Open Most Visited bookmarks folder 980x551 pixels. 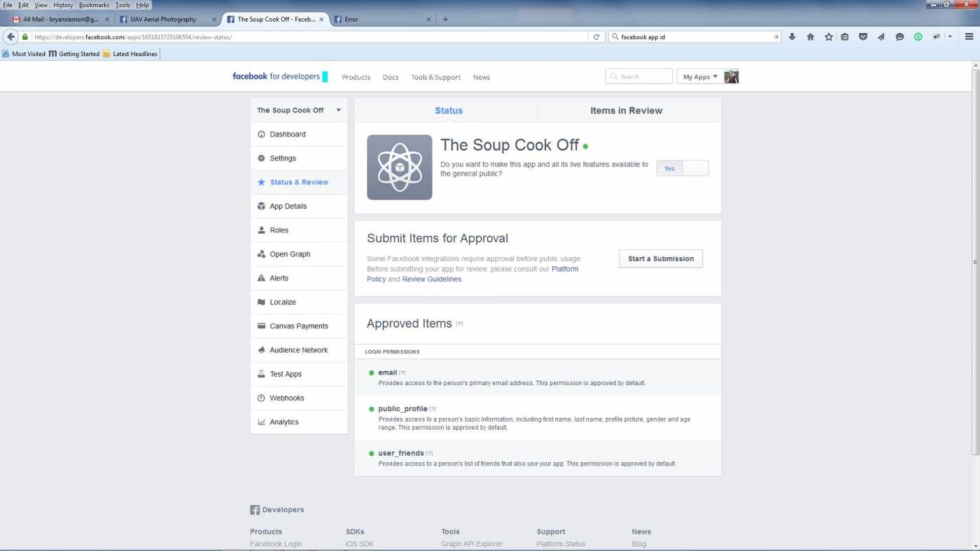(24, 54)
